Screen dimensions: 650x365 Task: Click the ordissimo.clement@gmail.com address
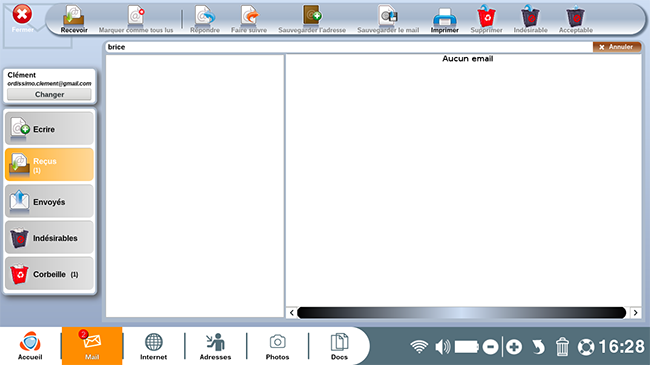49,83
